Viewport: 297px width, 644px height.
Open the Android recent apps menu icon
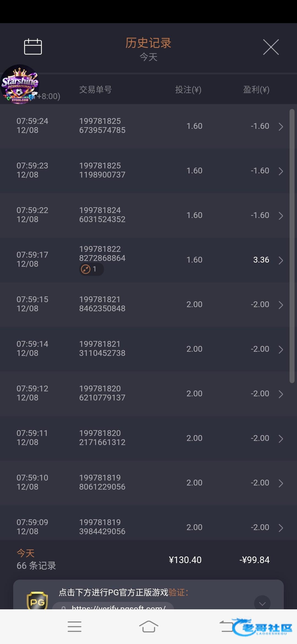tap(75, 627)
